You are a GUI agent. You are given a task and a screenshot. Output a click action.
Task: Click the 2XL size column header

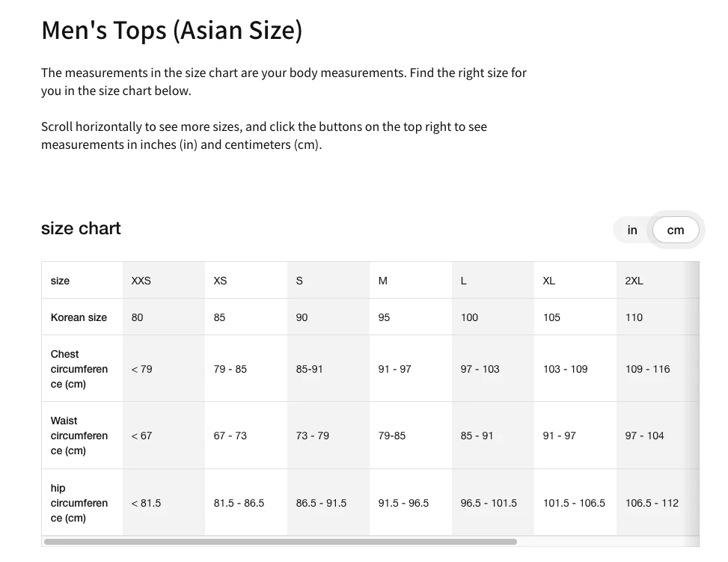[x=634, y=281]
